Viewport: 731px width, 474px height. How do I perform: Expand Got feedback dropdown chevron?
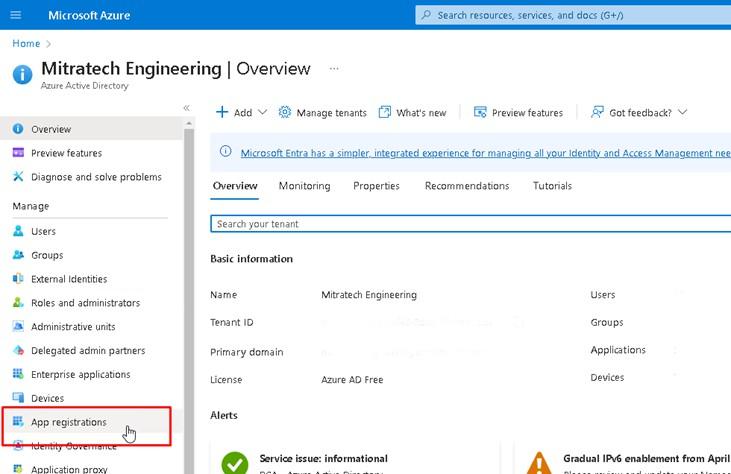[x=683, y=112]
